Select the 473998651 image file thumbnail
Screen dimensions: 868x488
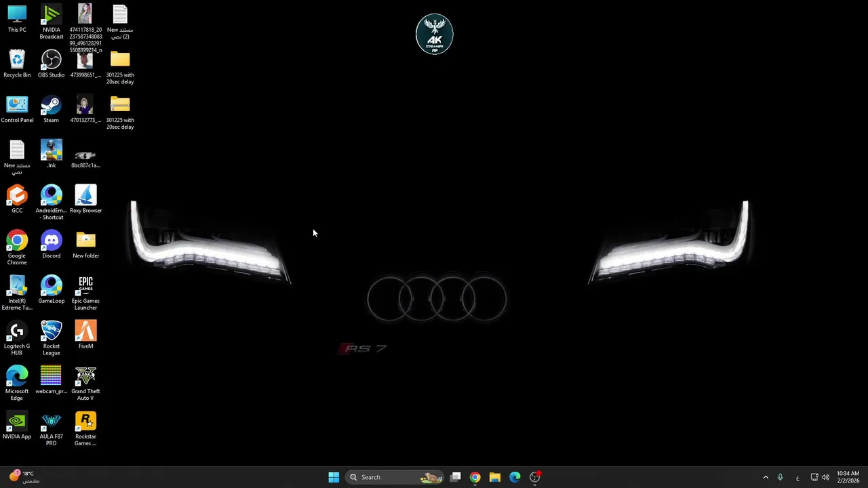pos(85,64)
